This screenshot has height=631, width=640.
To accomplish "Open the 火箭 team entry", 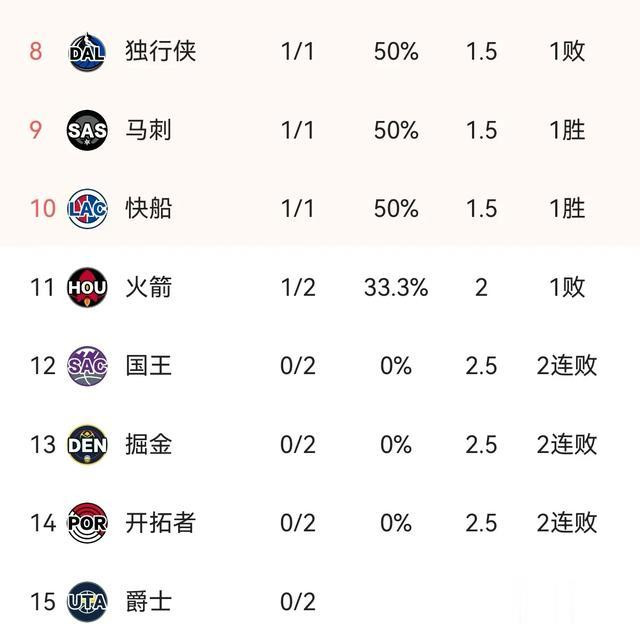I will [149, 287].
